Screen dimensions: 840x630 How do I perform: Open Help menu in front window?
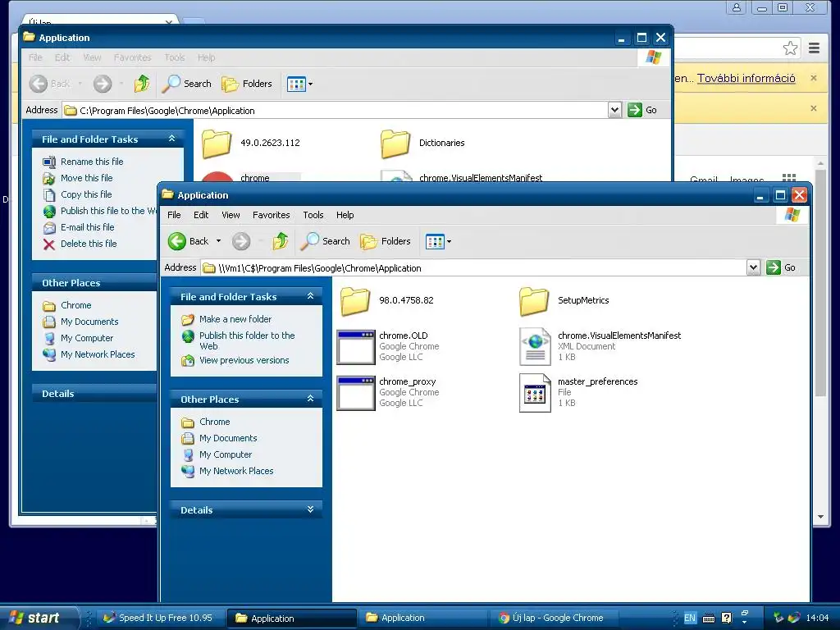click(345, 215)
